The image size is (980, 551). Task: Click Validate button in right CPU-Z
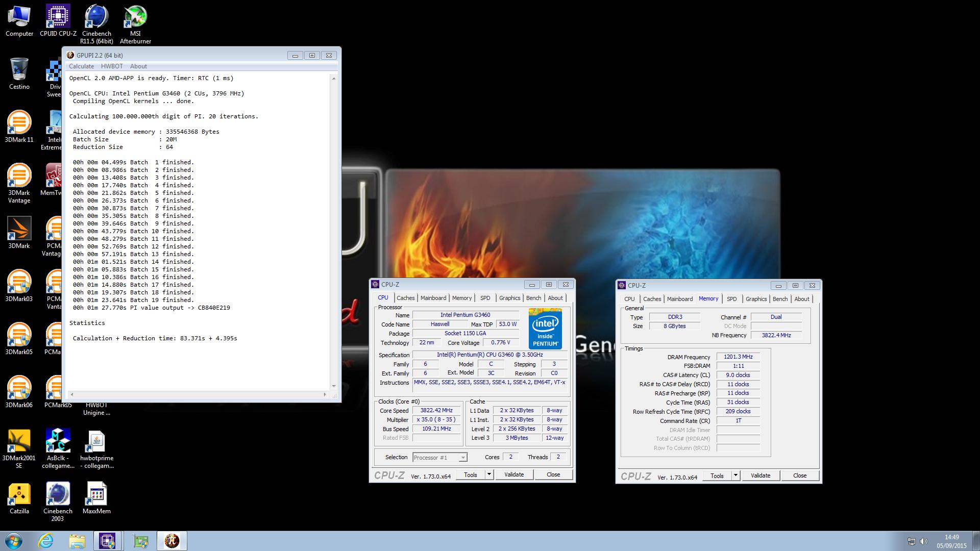pyautogui.click(x=761, y=475)
